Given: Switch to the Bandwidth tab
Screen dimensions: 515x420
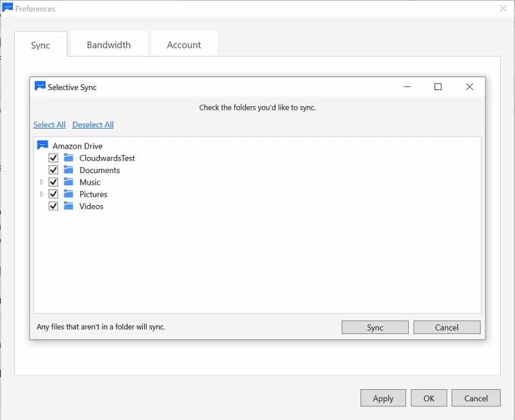Looking at the screenshot, I should pyautogui.click(x=109, y=44).
